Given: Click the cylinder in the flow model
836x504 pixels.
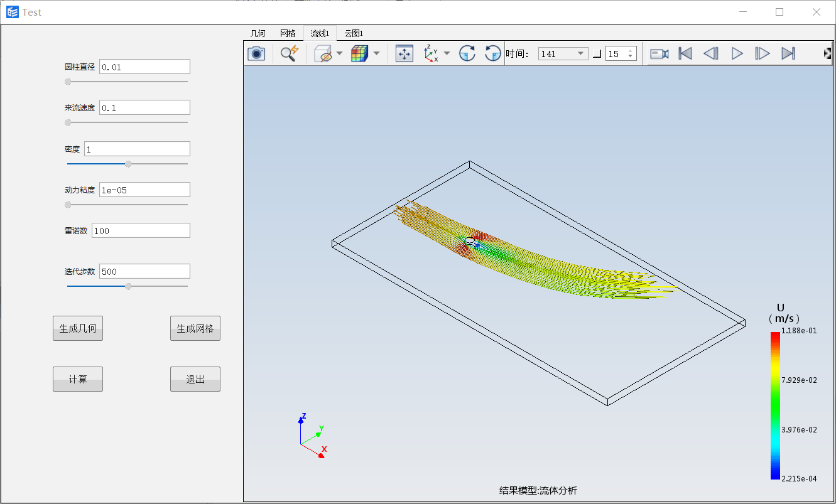Looking at the screenshot, I should (x=469, y=241).
